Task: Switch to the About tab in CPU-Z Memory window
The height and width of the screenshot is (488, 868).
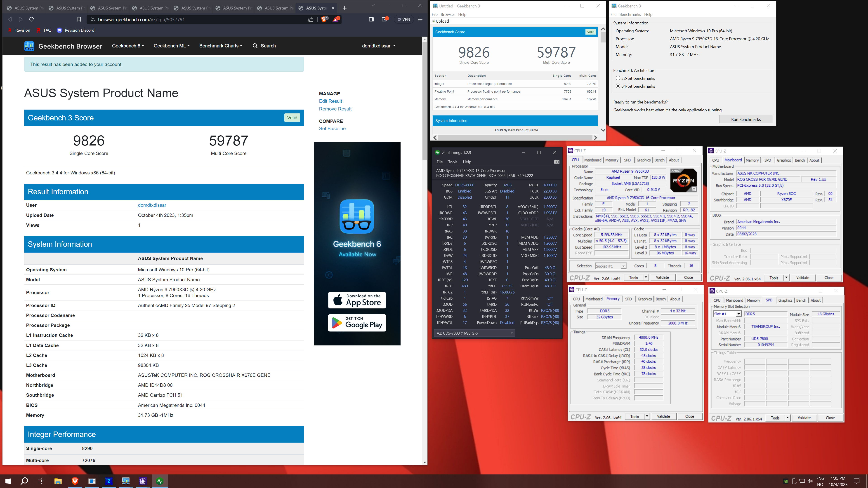Action: 675,299
